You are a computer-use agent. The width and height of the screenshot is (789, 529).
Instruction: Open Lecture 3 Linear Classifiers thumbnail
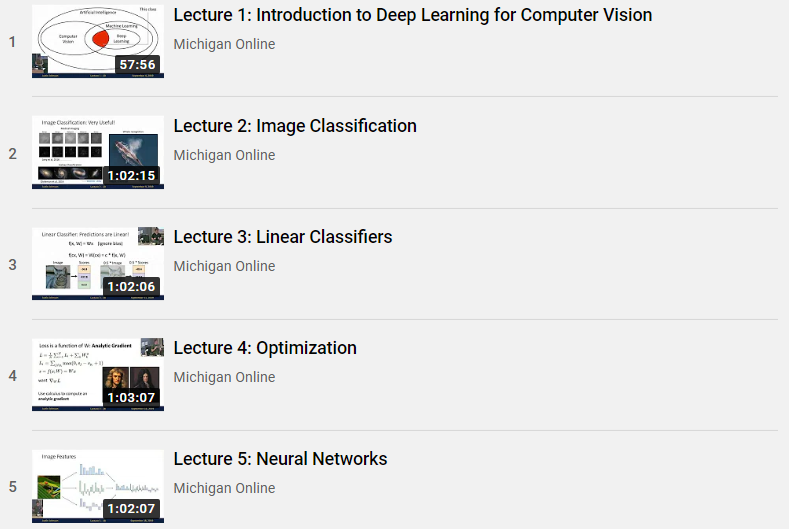pos(97,262)
